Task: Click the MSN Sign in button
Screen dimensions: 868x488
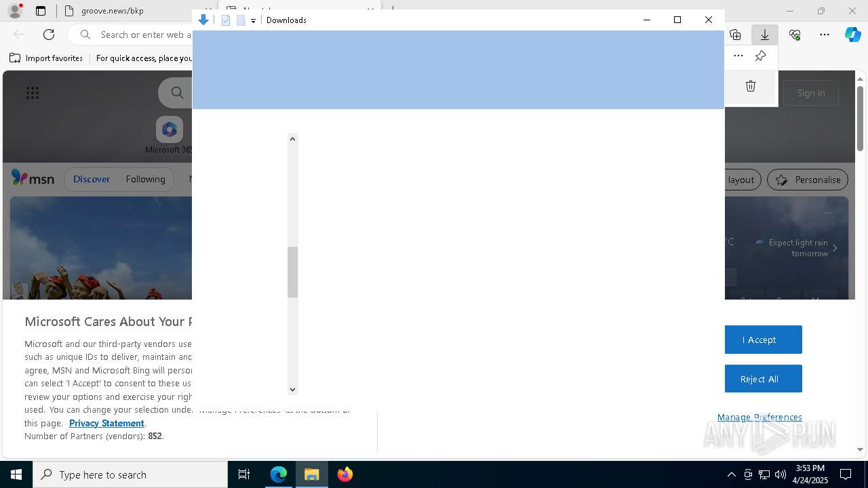Action: pyautogui.click(x=811, y=93)
